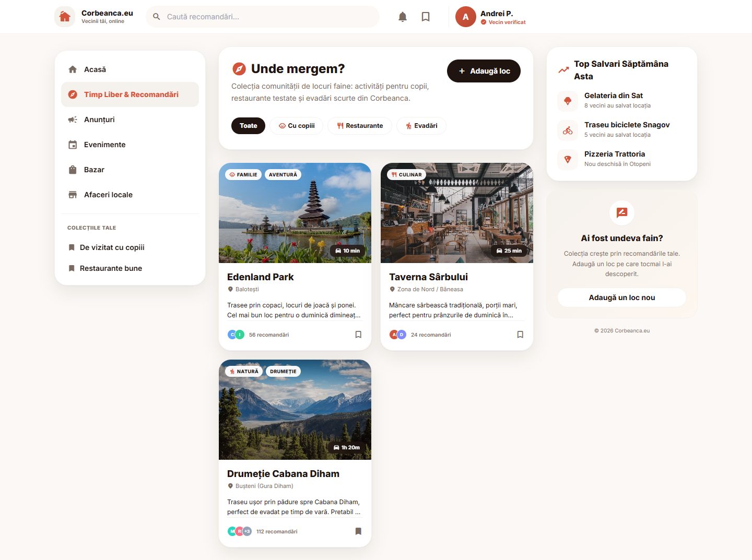Screen dimensions: 752x560
Task: Open Anunțuri from the sidebar
Action: (x=130, y=120)
